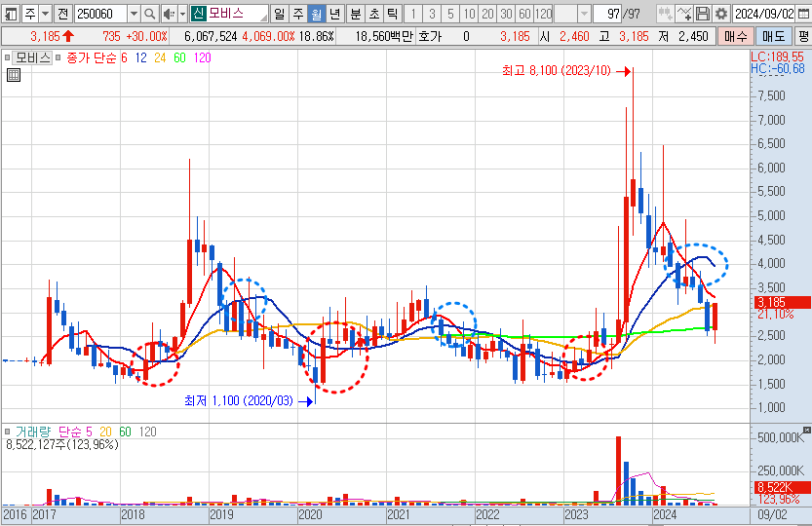Click the 8,522K volume tag on axis

click(781, 487)
